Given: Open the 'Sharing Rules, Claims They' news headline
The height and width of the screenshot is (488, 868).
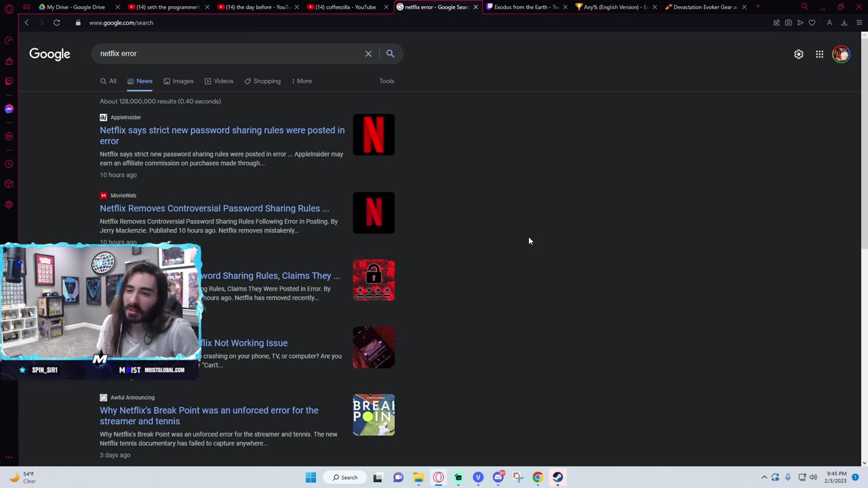Looking at the screenshot, I should [x=271, y=276].
